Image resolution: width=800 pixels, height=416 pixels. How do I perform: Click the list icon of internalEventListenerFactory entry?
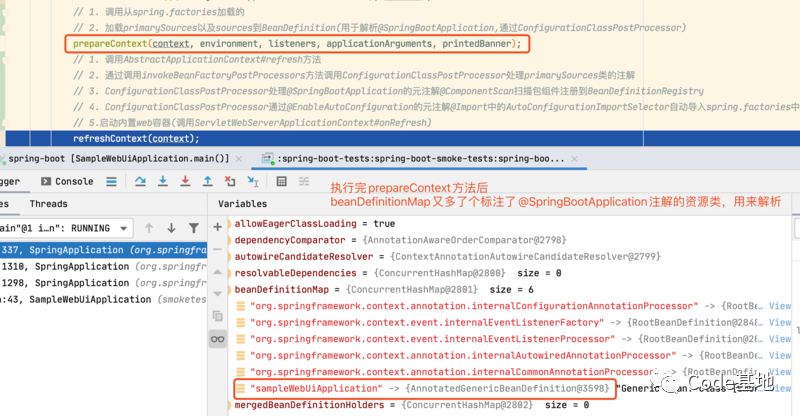pos(241,323)
